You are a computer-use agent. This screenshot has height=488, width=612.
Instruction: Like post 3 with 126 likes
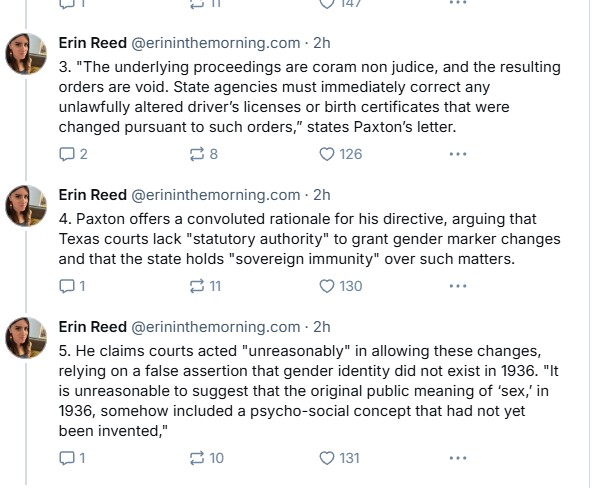click(326, 154)
